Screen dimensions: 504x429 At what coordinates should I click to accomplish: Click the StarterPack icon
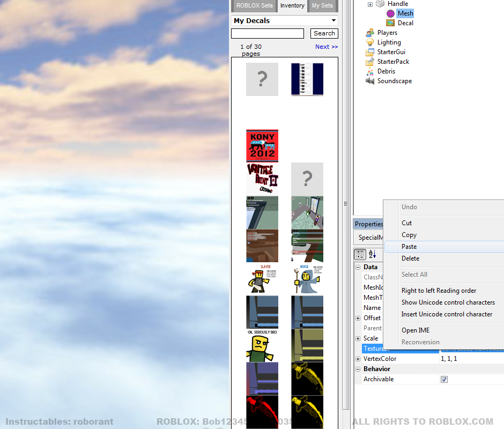point(370,62)
